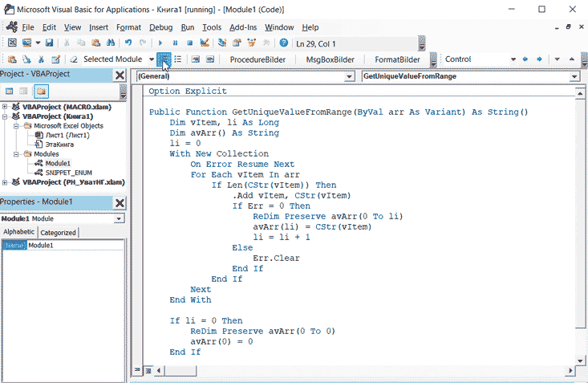Click the scissors icon in the add-in toolbar
Image resolution: width=588 pixels, height=383 pixels.
pos(41,59)
